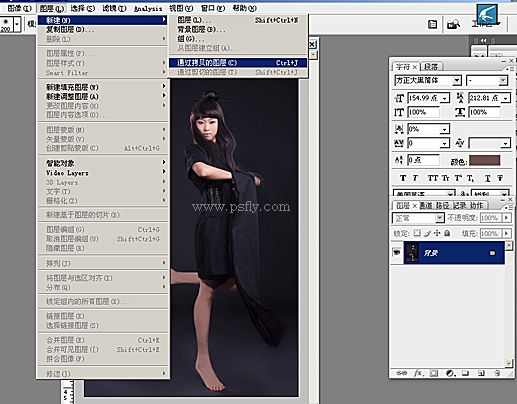Create new fill or adjustment layer icon
517x404 pixels.
coord(450,373)
